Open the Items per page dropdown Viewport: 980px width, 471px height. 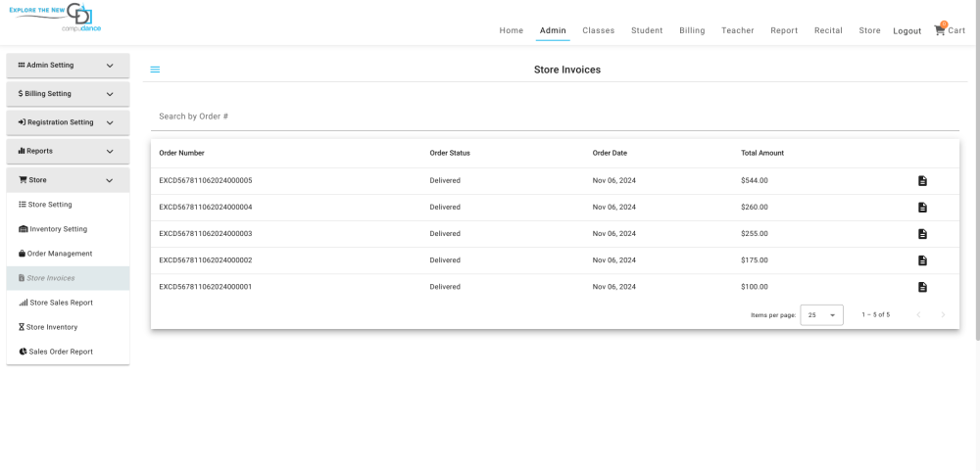click(821, 315)
